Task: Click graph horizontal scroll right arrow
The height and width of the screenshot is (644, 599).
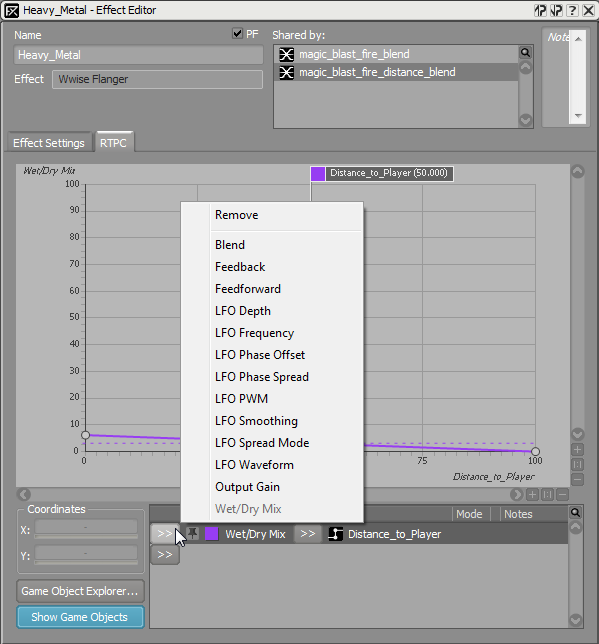Action: pos(517,494)
